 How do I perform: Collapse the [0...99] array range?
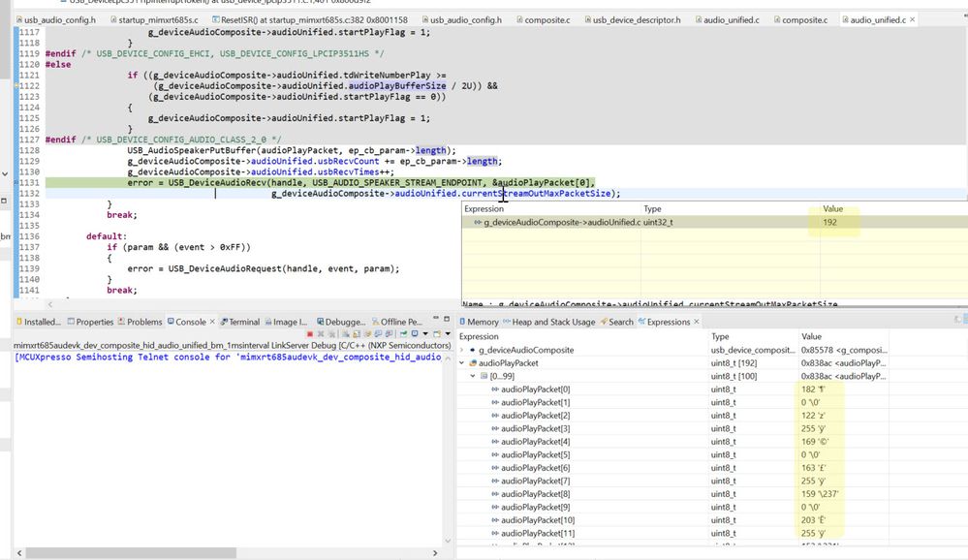pos(473,376)
